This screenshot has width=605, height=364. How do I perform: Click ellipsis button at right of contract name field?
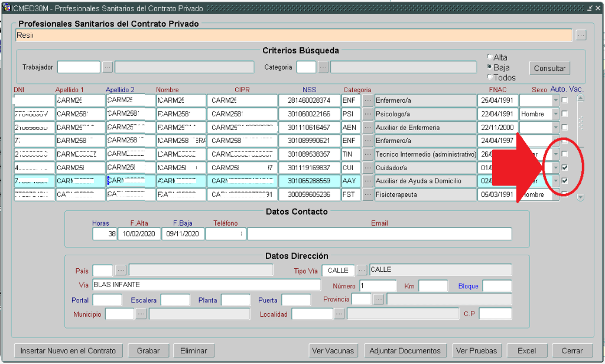click(x=581, y=35)
